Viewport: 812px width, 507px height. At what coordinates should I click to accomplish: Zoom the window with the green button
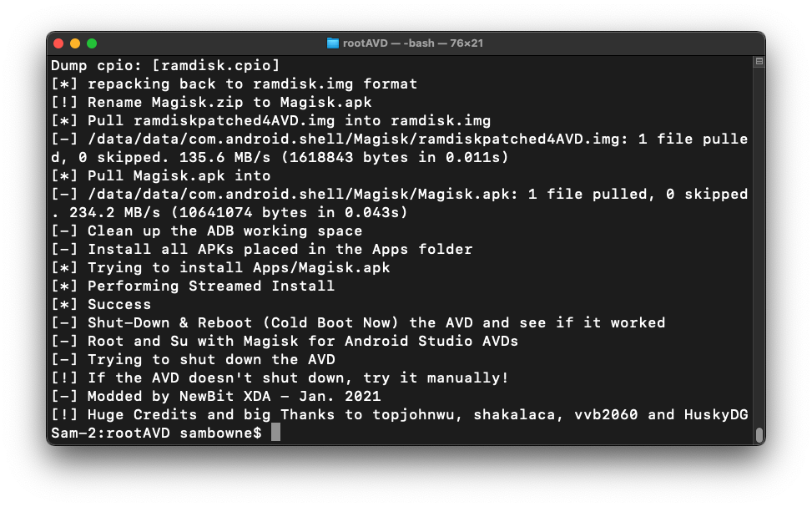coord(92,43)
